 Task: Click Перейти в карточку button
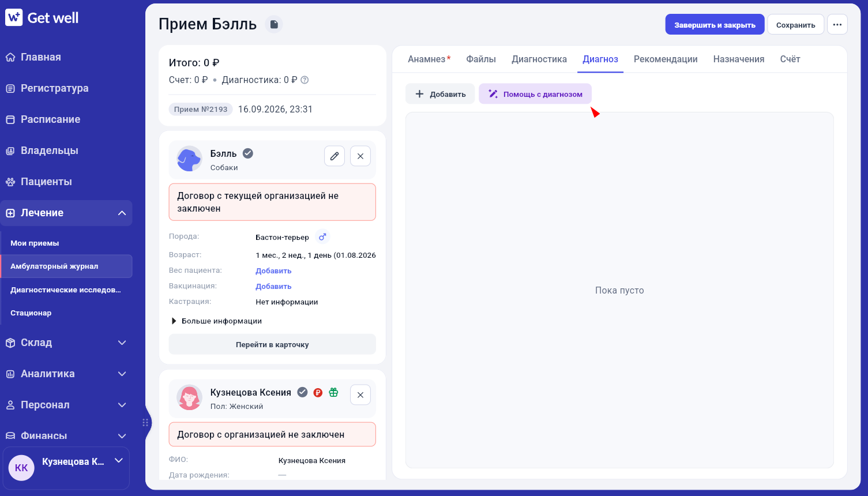tap(272, 344)
